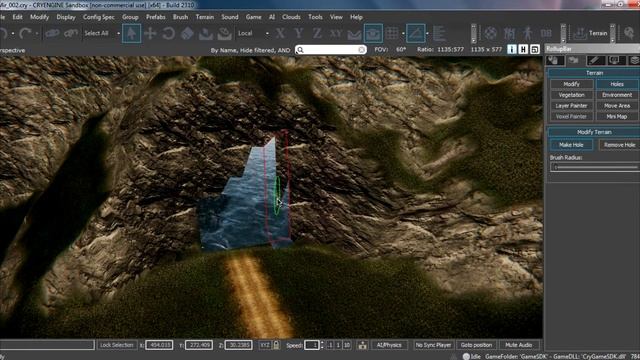Click the Select terrain tool icon

coord(206,33)
